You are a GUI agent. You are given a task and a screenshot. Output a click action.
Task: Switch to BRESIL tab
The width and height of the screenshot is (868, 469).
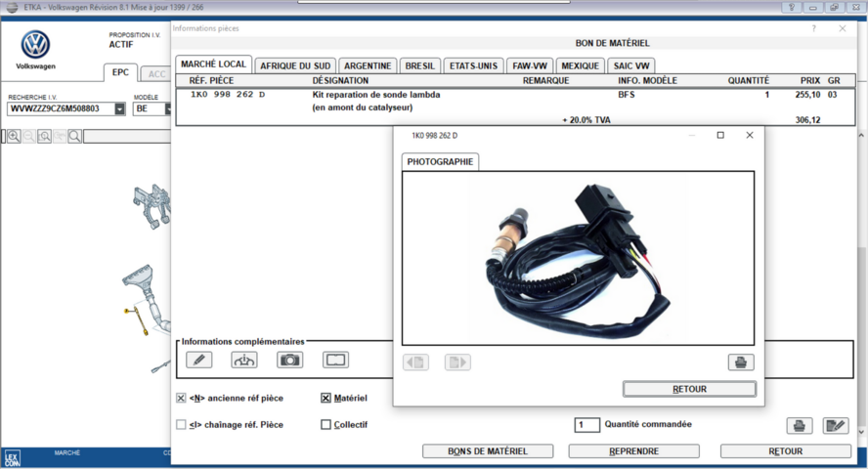[x=419, y=65]
